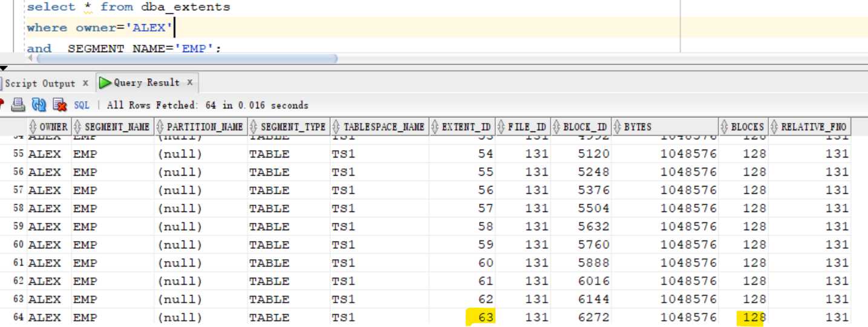Screen dimensions: 868x327
Task: Close the Script Output tab
Action: tap(85, 83)
